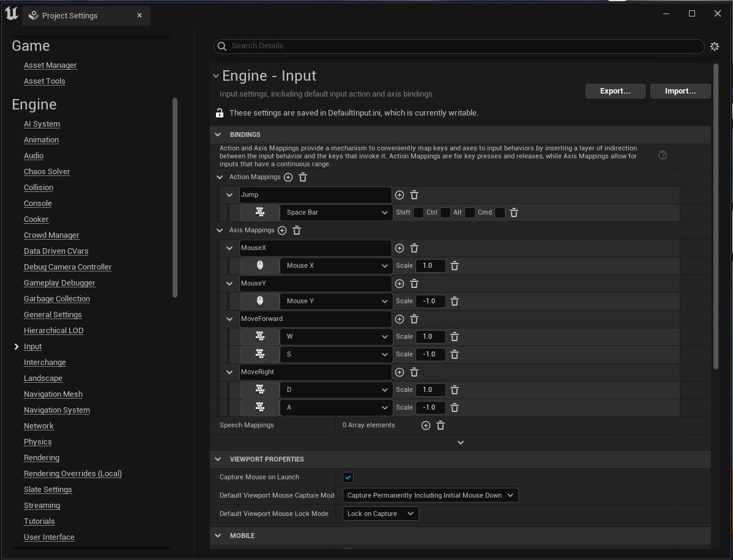733x560 pixels.
Task: Remove the MoveForward axis mapping
Action: (x=414, y=319)
